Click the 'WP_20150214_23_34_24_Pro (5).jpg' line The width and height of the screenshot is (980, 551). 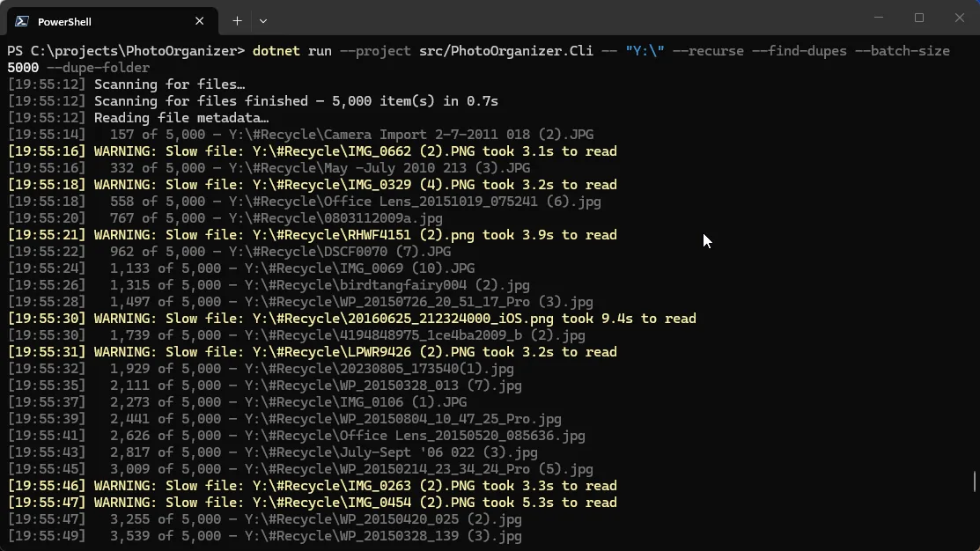coord(300,468)
